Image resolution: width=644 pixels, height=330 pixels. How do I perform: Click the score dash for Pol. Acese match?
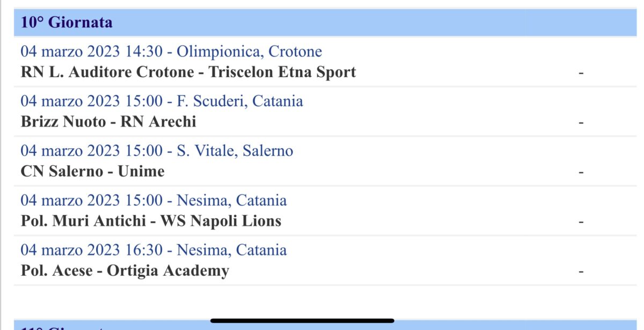(x=581, y=271)
